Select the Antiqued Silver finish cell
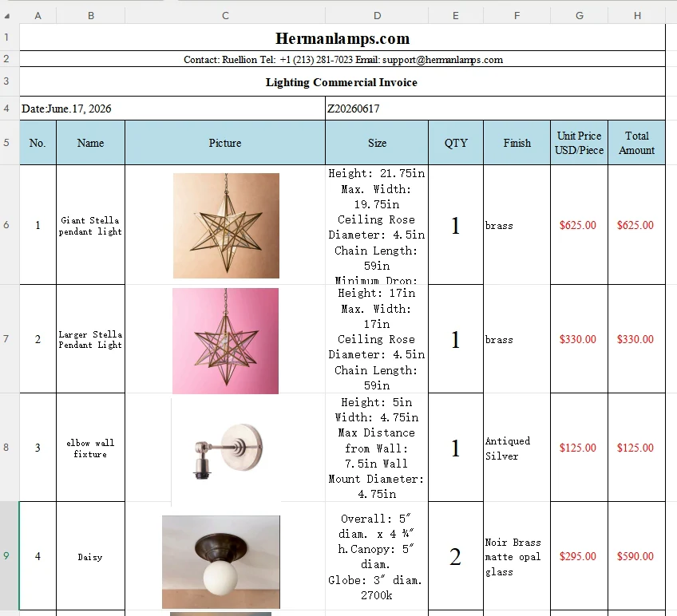677x616 pixels. 517,448
